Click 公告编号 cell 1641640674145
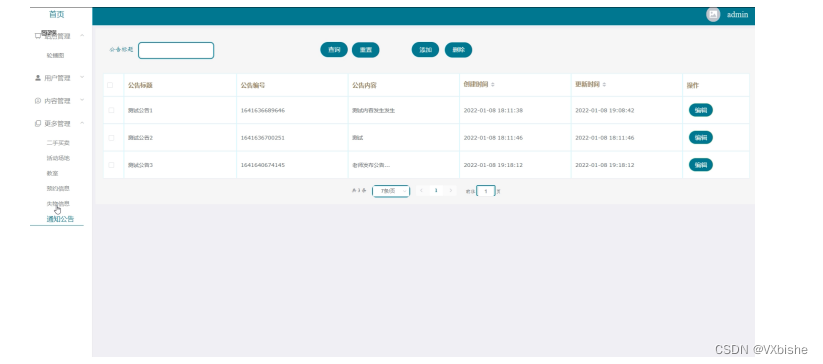Image resolution: width=823 pixels, height=364 pixels. coord(263,165)
